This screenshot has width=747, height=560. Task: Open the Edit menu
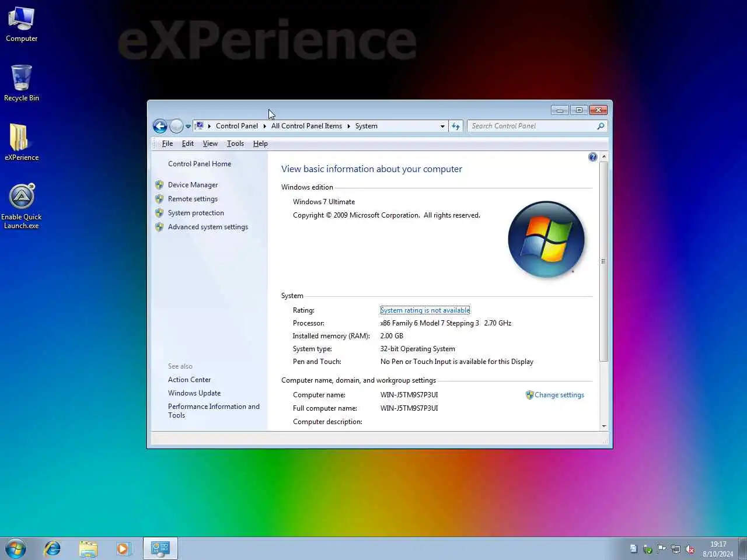(188, 143)
